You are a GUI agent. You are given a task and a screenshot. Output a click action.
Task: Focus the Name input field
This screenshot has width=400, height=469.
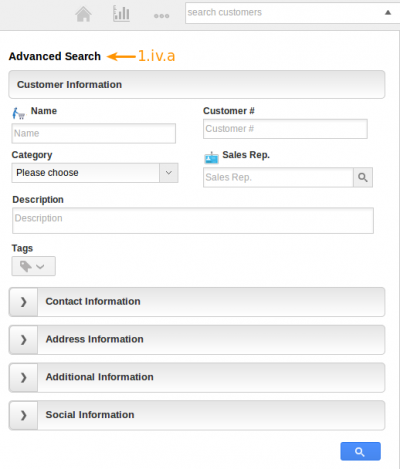click(94, 133)
